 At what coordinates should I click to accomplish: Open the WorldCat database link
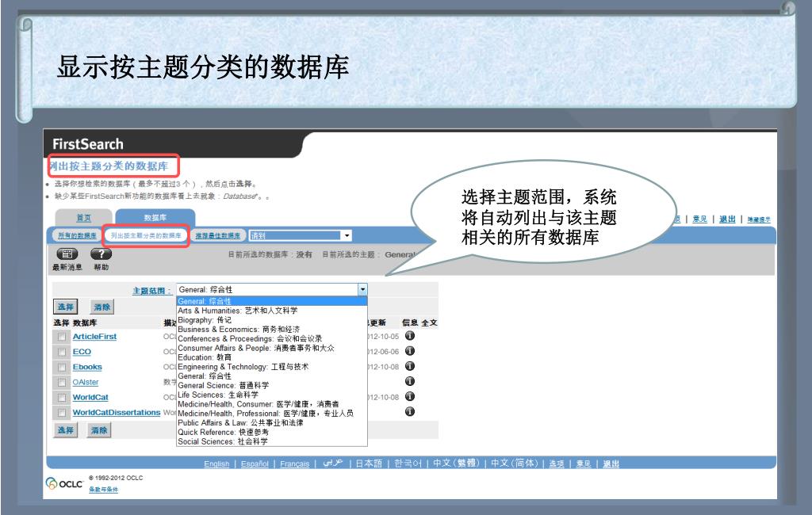coord(90,397)
